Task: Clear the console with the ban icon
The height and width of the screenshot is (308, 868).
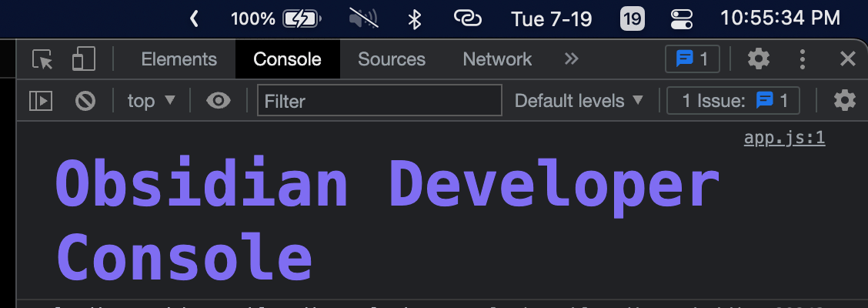Action: point(85,100)
